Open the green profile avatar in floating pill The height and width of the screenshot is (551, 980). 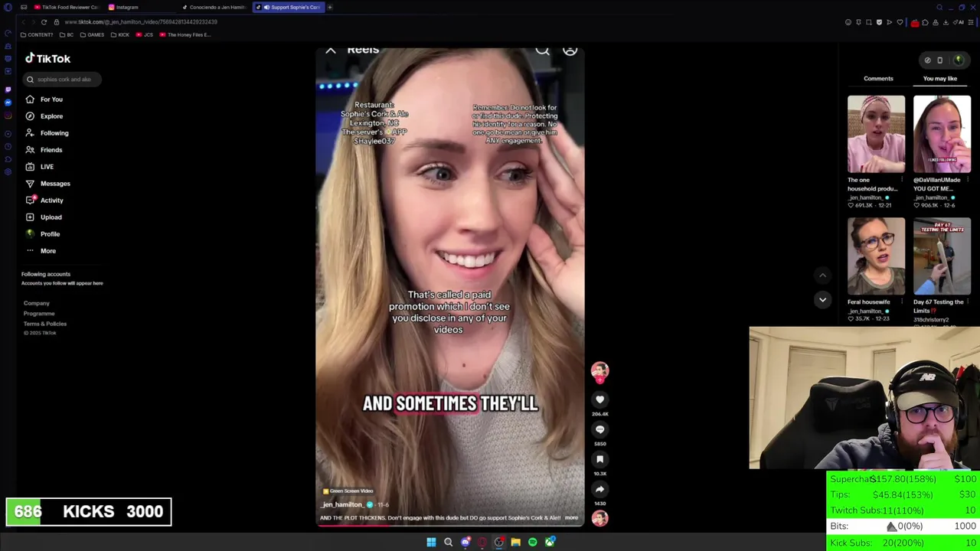point(958,60)
